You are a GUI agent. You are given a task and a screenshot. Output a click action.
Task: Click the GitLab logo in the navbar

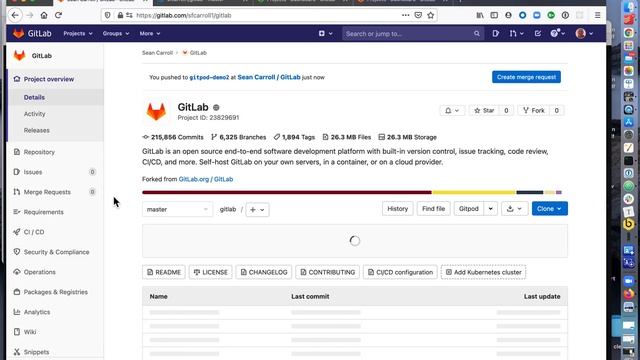(x=32, y=33)
